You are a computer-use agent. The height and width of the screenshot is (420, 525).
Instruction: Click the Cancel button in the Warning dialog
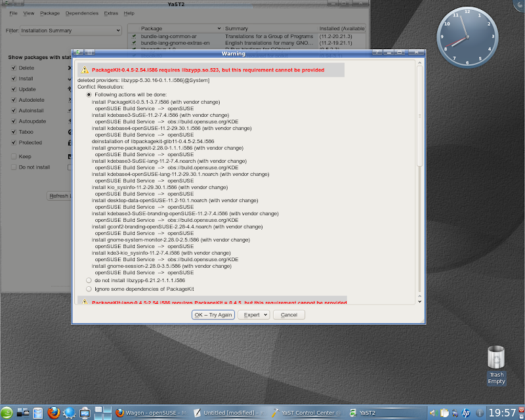[289, 315]
